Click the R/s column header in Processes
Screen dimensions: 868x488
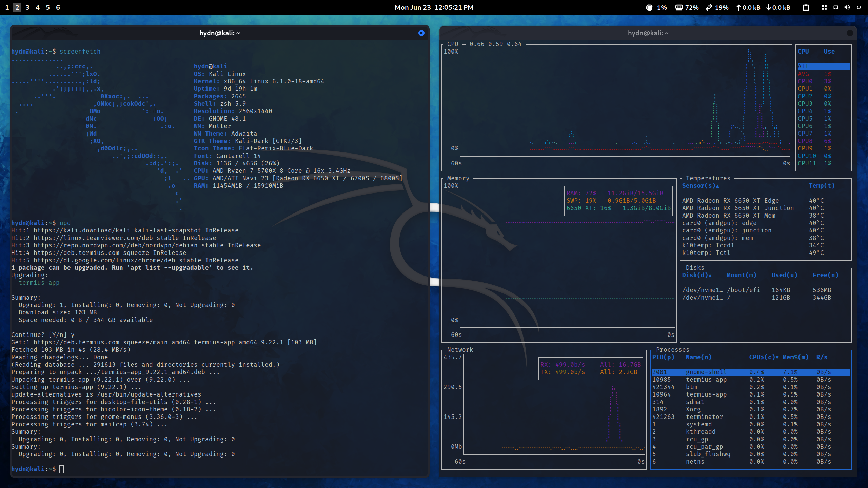pyautogui.click(x=822, y=357)
